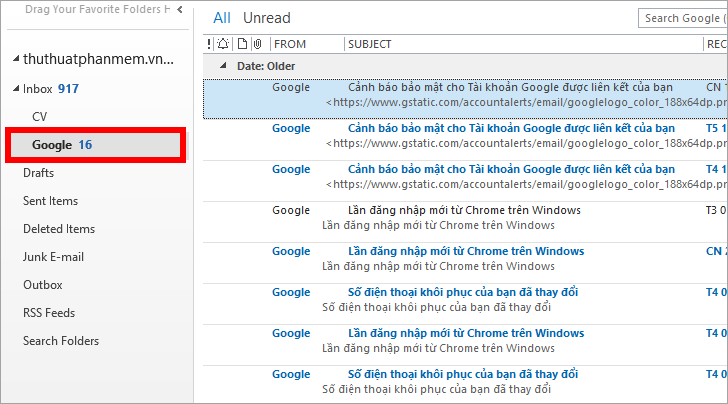
Task: Open first 'Số điện thoại khôi phục' email
Action: point(465,304)
